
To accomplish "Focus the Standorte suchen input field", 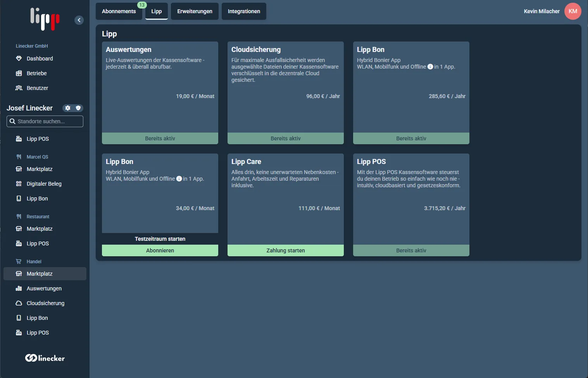I will (45, 121).
